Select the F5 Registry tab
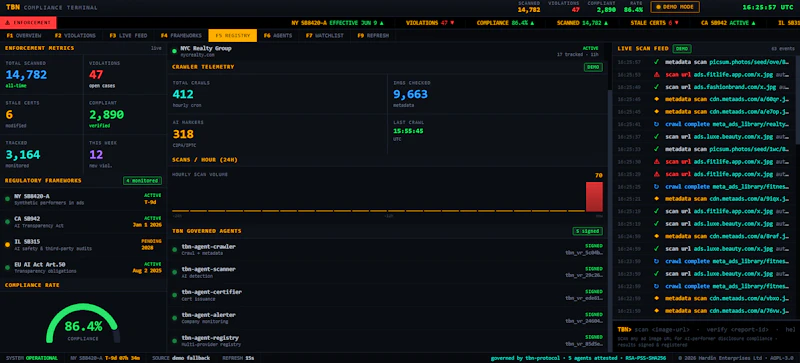 (x=233, y=36)
